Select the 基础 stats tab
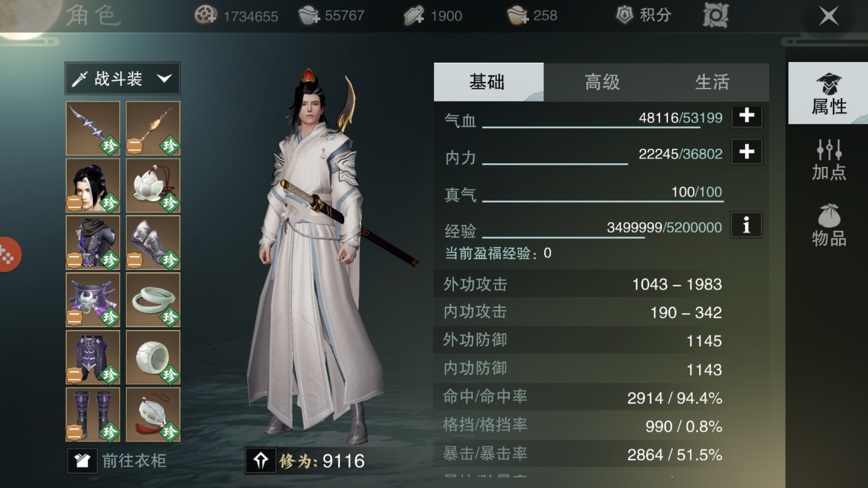Viewport: 868px width, 488px height. click(488, 82)
